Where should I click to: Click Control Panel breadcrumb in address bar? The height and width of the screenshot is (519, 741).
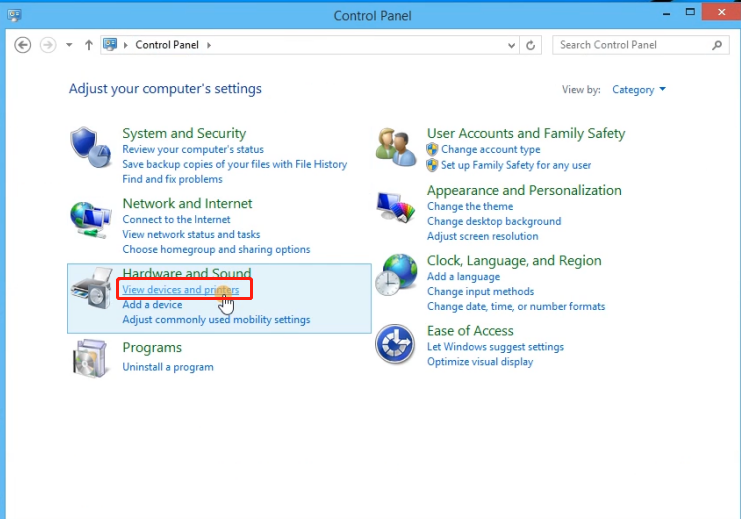[x=167, y=45]
